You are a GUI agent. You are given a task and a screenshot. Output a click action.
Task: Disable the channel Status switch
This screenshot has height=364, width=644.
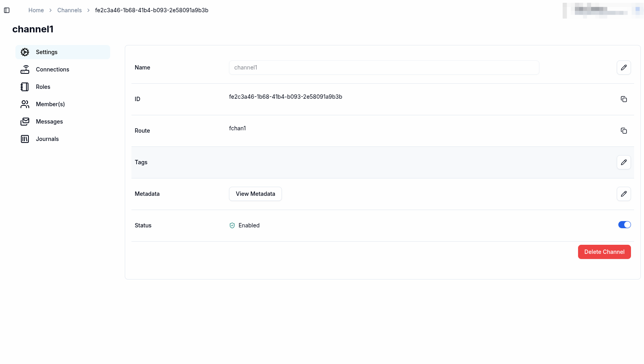point(624,225)
